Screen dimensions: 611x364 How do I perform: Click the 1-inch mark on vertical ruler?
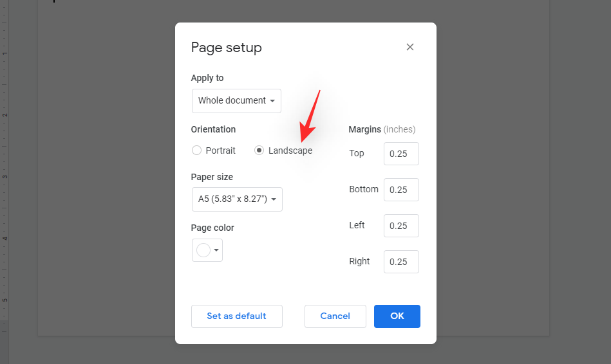coord(4,53)
